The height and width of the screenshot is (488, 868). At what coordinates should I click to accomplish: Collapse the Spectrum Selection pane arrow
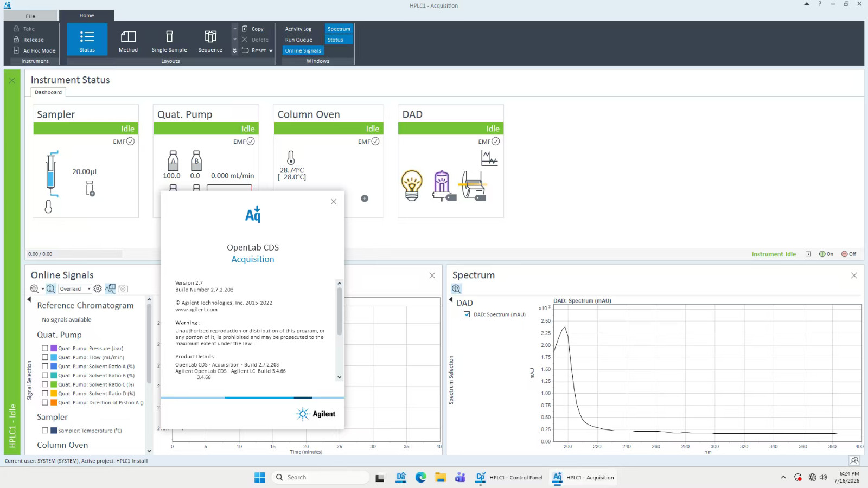(x=451, y=299)
